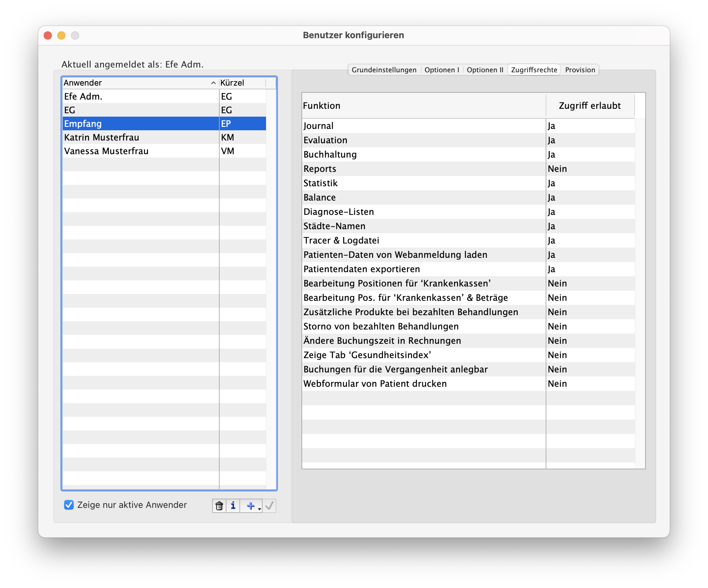Click the Anwender column sort arrow
The width and height of the screenshot is (708, 588).
[213, 83]
